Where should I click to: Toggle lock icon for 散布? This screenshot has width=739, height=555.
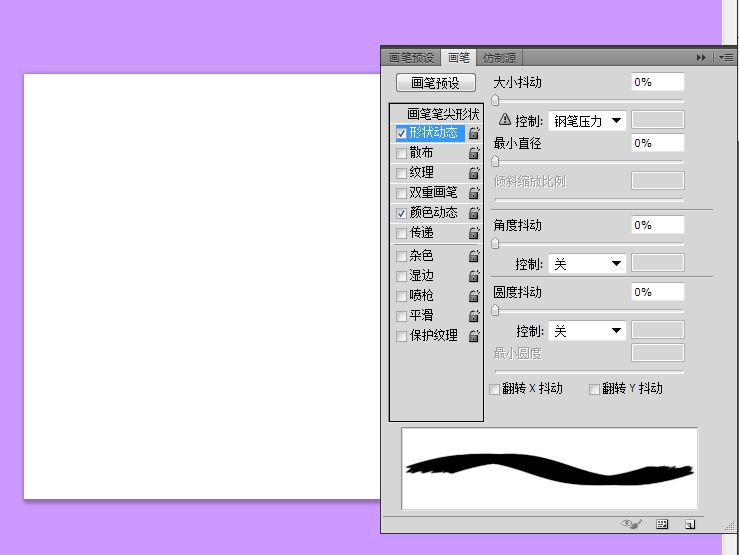pyautogui.click(x=474, y=153)
